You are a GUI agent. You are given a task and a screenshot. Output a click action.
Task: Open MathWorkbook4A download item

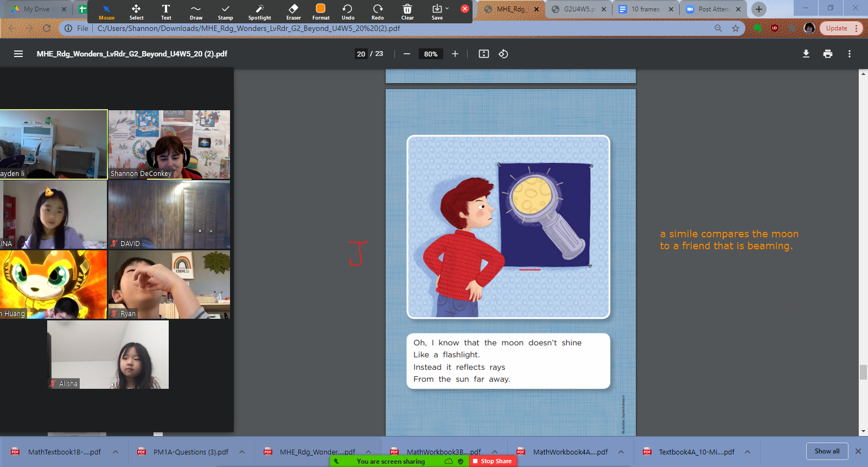pos(563,452)
